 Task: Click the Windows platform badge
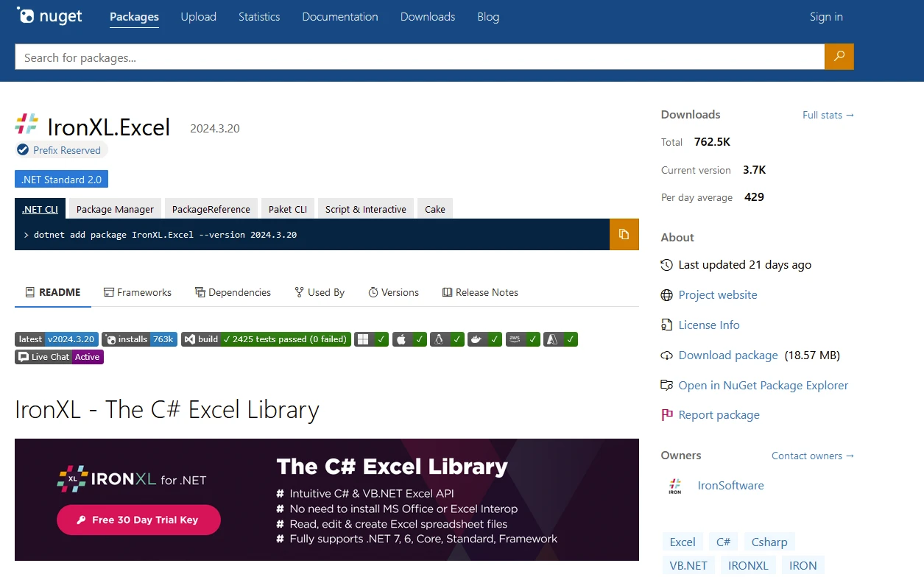pos(371,339)
